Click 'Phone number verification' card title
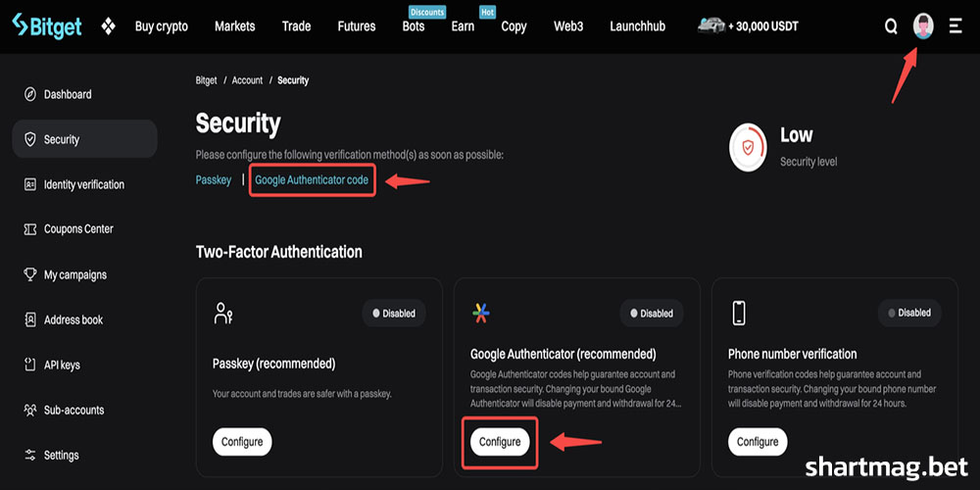The image size is (980, 490). point(792,355)
